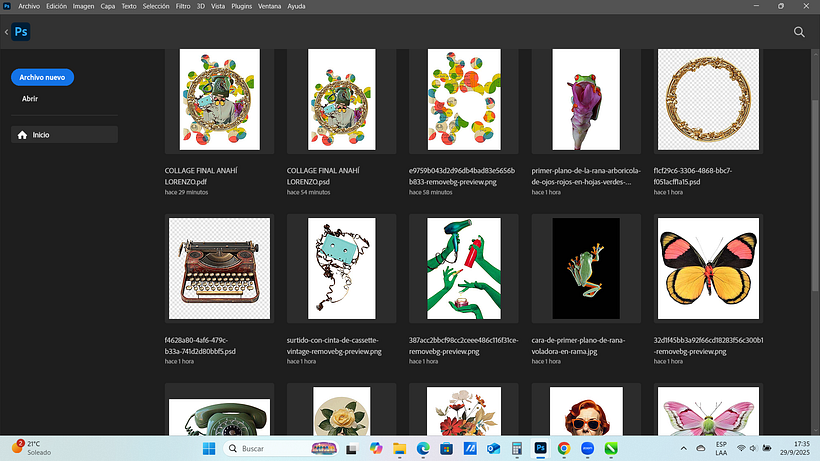This screenshot has width=820, height=461.
Task: Click the Abrir button
Action: point(30,99)
